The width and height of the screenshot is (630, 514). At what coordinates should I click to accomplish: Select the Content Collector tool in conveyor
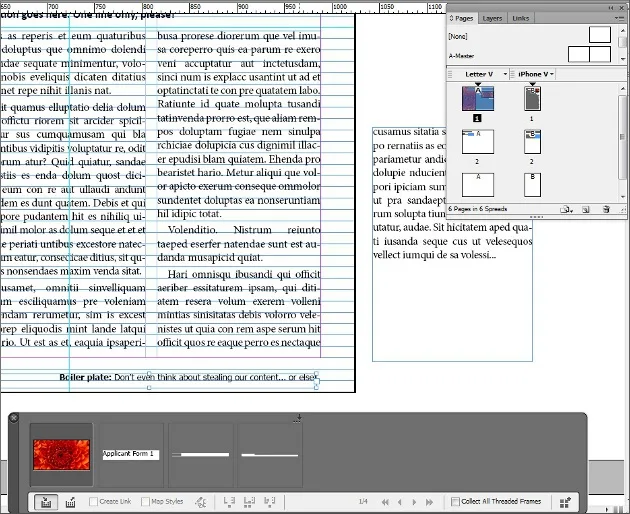pos(46,502)
